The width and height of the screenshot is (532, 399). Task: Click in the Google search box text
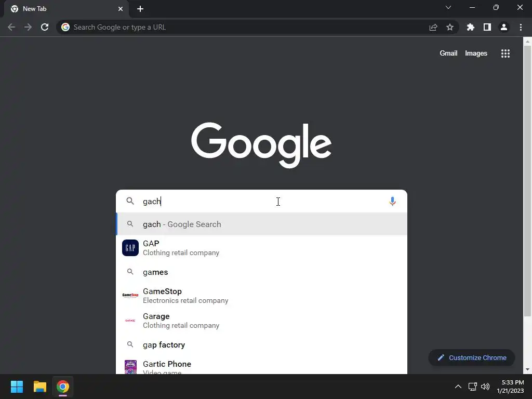pos(263,201)
